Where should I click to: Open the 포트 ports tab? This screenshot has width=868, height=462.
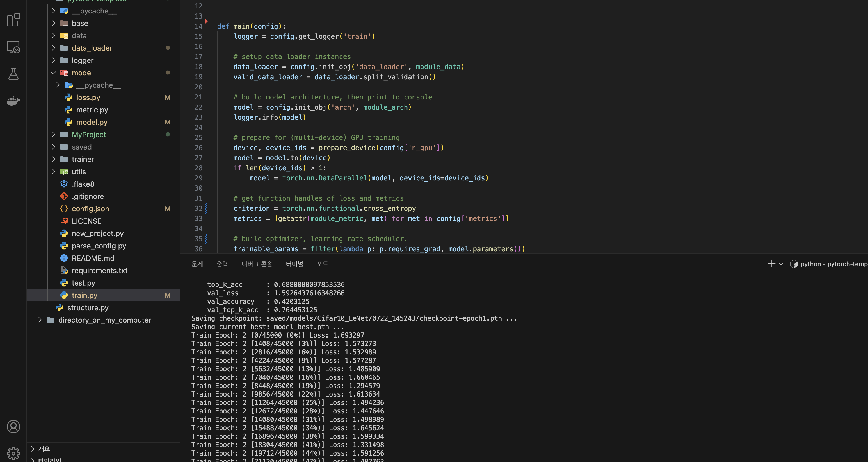(x=322, y=264)
